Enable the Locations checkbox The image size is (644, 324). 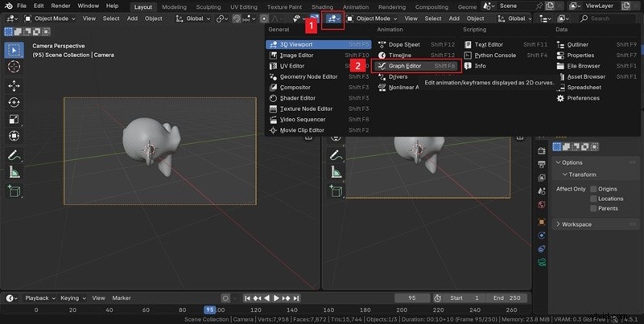(x=593, y=199)
